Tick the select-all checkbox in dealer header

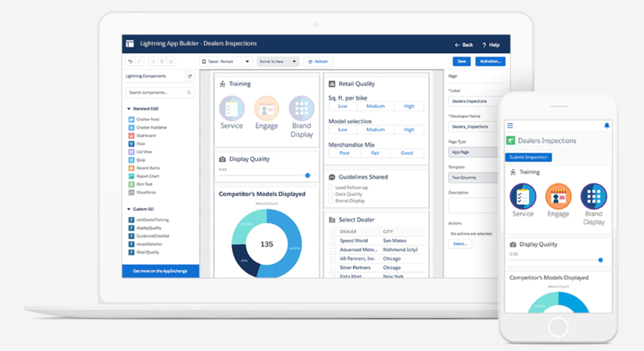333,232
